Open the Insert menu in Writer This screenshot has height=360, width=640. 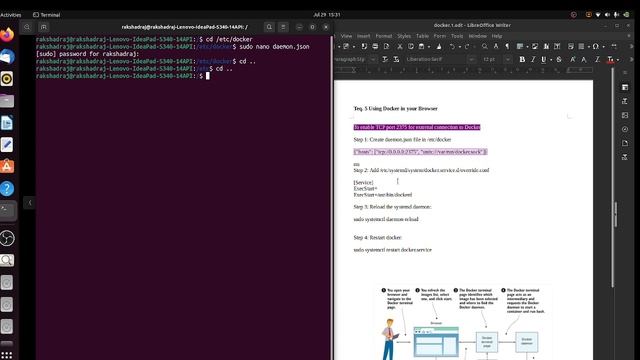tap(363, 36)
